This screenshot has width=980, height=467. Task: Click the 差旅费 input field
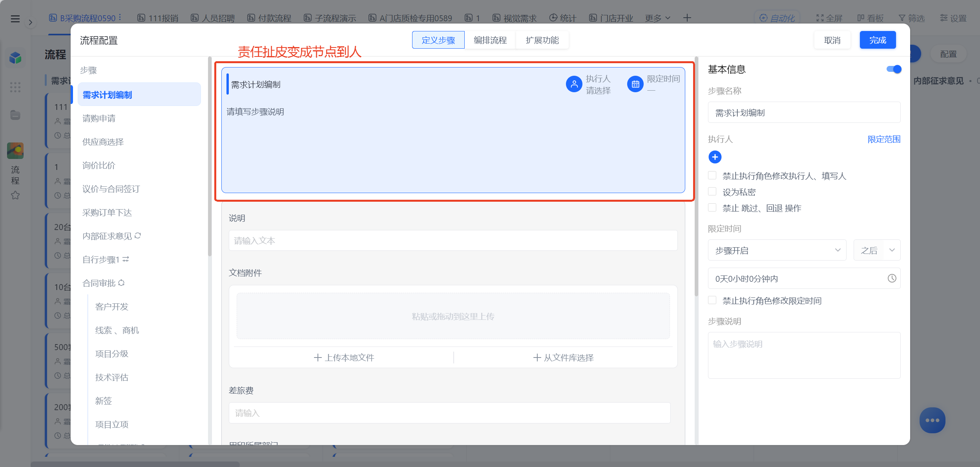[449, 413]
